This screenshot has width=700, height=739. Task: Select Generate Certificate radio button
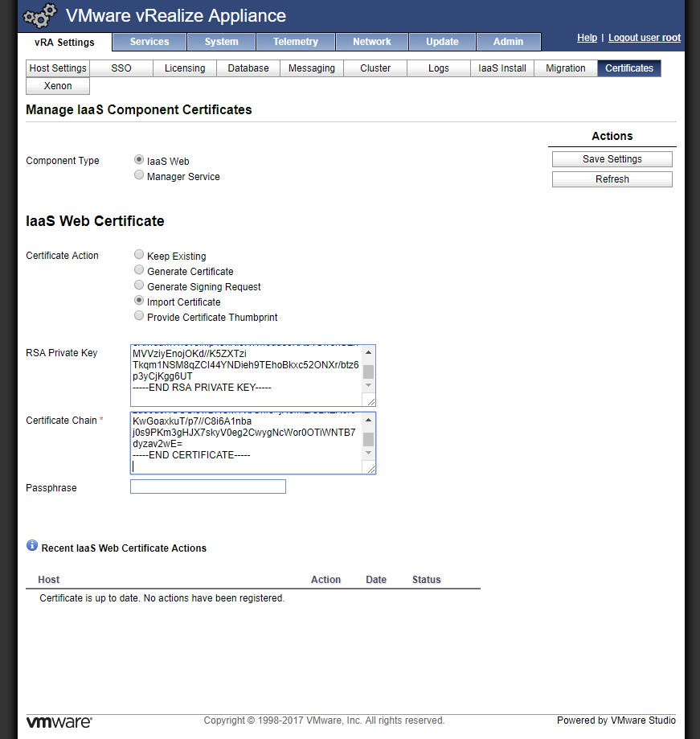pyautogui.click(x=139, y=271)
